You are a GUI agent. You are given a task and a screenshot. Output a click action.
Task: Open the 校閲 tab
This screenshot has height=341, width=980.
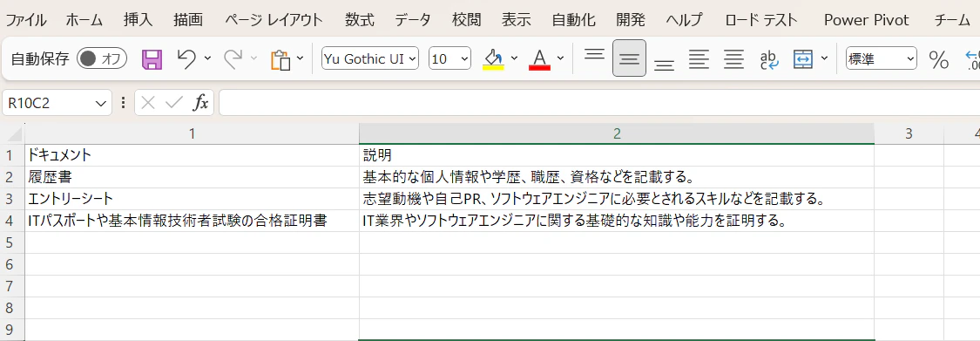(x=467, y=20)
